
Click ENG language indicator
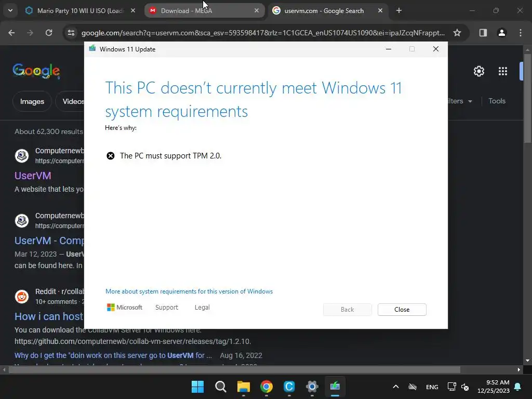pyautogui.click(x=432, y=387)
